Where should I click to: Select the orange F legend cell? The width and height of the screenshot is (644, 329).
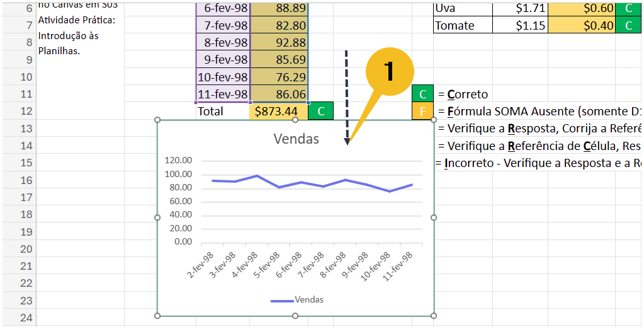[x=422, y=111]
